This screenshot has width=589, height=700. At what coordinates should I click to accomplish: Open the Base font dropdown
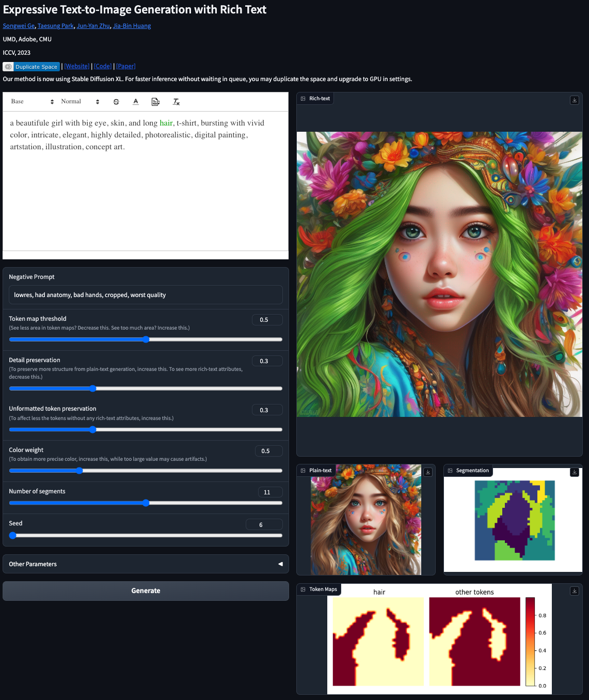click(x=32, y=102)
